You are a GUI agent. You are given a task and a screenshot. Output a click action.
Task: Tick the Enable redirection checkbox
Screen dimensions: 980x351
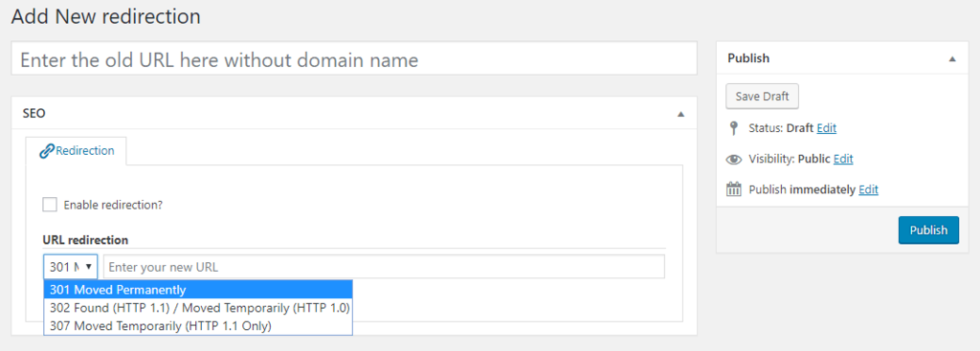pos(50,205)
